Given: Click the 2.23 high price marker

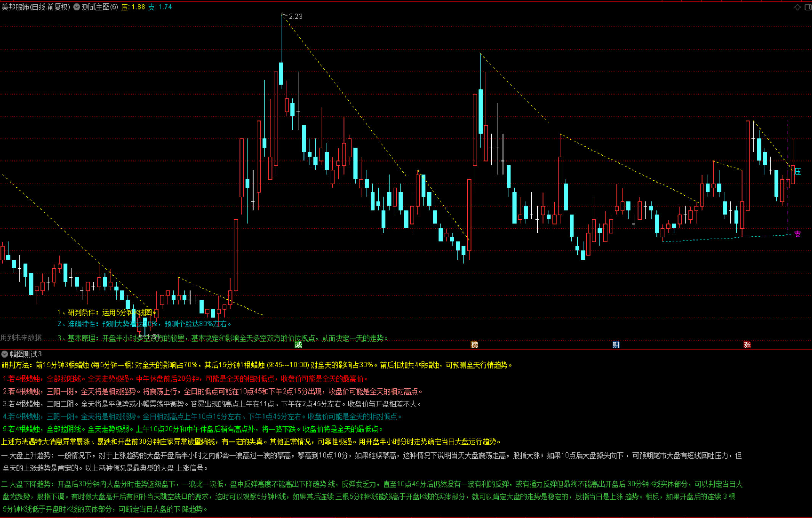Looking at the screenshot, I should (x=295, y=16).
